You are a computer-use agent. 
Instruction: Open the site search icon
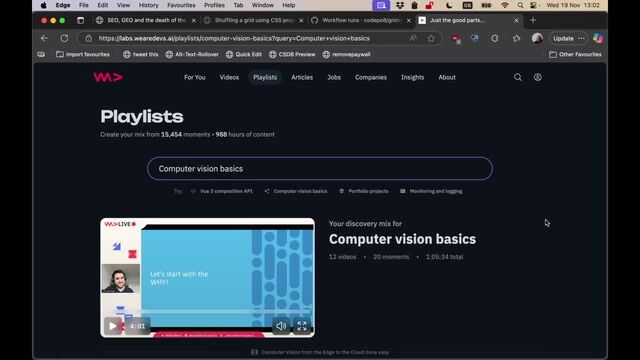pyautogui.click(x=518, y=77)
